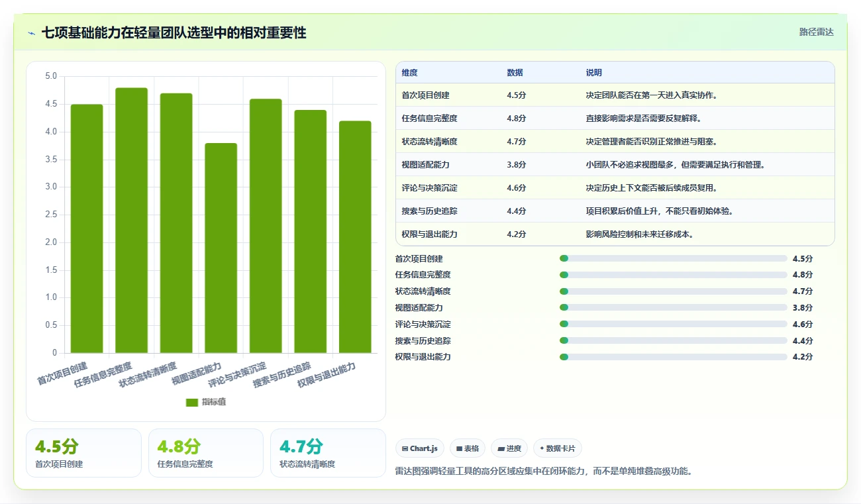Click the 4.6分 value in the table
Viewport: 861px width, 504px height.
[x=517, y=188]
